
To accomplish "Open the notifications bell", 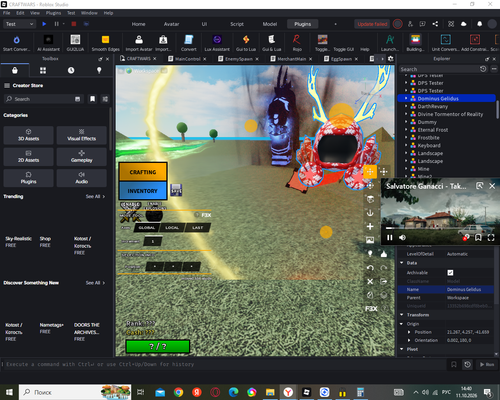I will coord(479,24).
